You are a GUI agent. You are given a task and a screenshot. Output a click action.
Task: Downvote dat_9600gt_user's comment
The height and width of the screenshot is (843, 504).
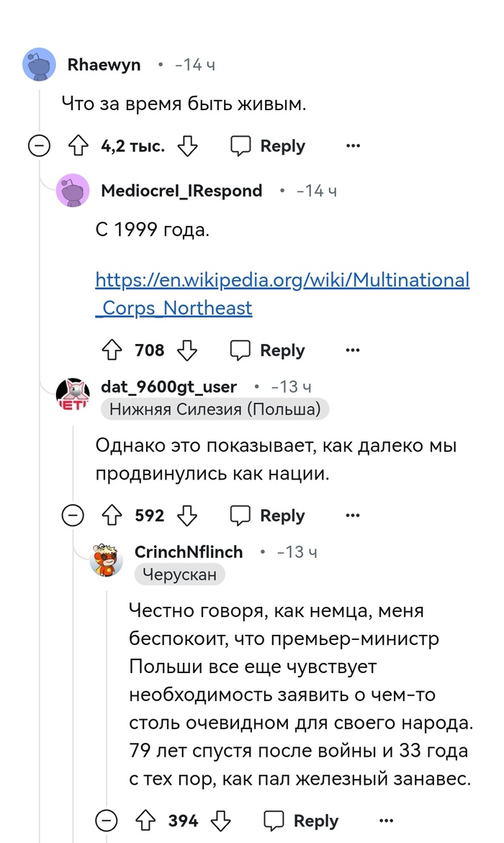coord(187,515)
